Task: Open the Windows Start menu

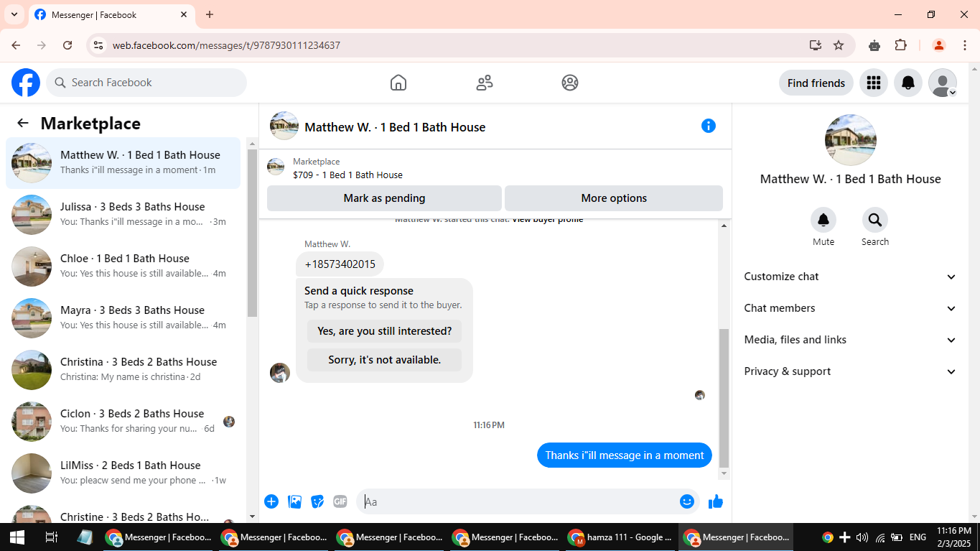Action: 17,537
